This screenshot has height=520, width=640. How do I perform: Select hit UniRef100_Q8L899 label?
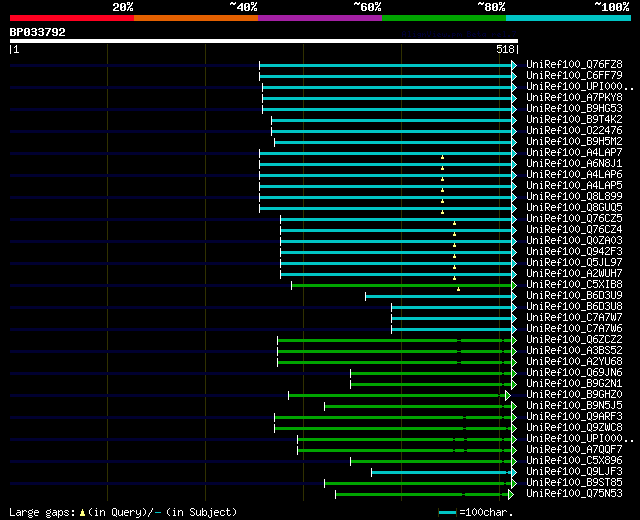(x=574, y=197)
